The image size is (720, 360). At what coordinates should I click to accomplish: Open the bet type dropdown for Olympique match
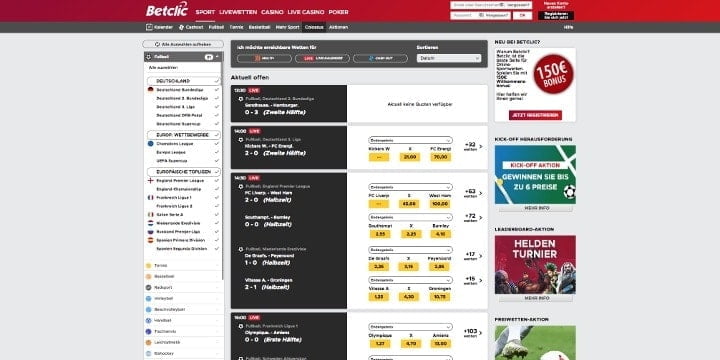[x=410, y=327]
